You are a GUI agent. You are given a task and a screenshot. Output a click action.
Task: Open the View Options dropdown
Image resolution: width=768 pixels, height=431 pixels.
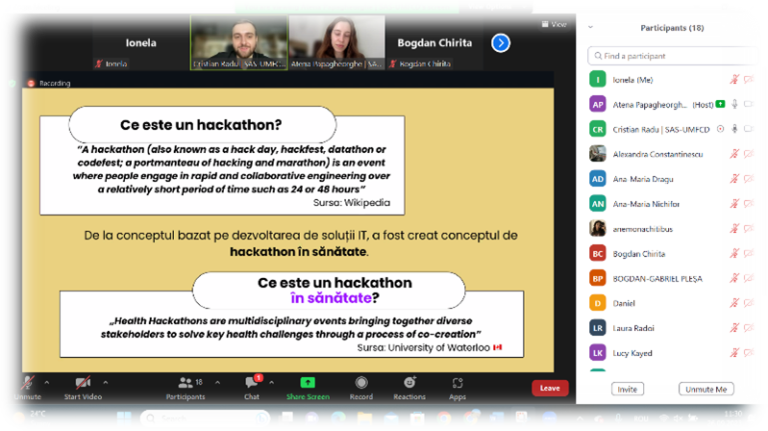click(x=494, y=6)
